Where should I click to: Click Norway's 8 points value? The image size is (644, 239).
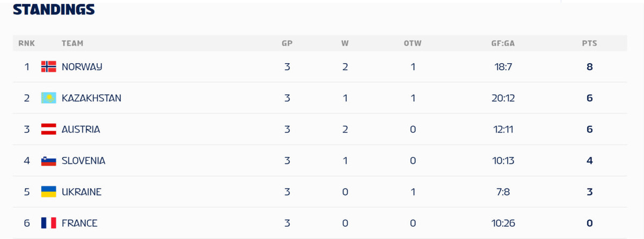pyautogui.click(x=589, y=67)
